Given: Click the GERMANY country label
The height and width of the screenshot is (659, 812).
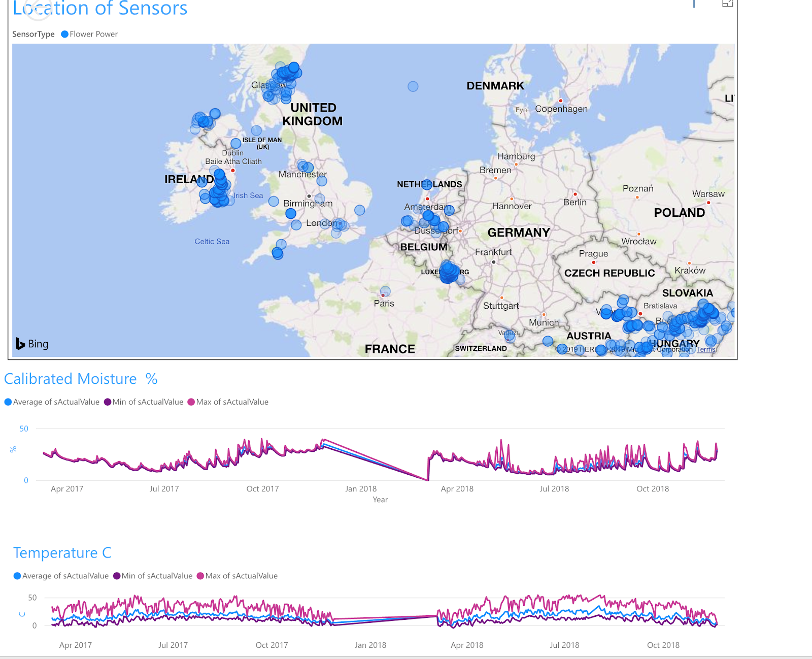Looking at the screenshot, I should tap(519, 233).
